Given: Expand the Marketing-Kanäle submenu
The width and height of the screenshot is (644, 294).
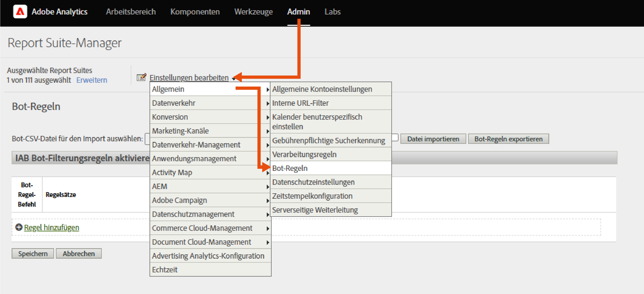Looking at the screenshot, I should pos(210,131).
